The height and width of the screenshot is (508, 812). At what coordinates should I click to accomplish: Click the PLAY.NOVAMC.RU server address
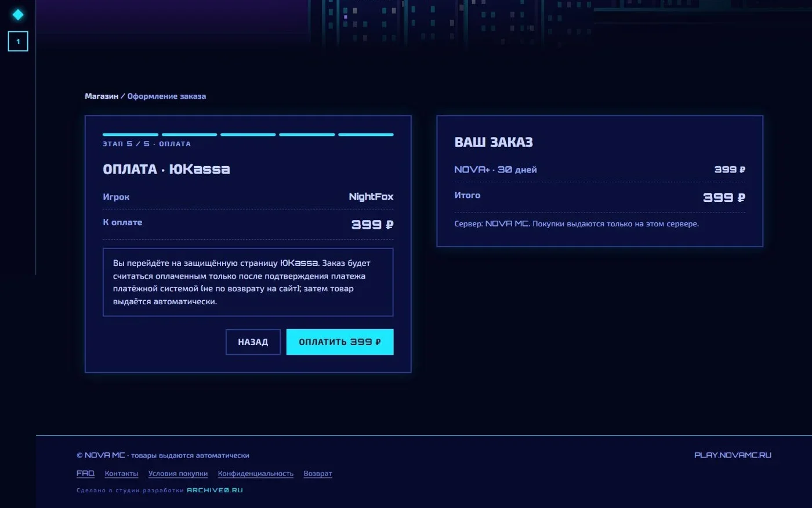pos(733,455)
